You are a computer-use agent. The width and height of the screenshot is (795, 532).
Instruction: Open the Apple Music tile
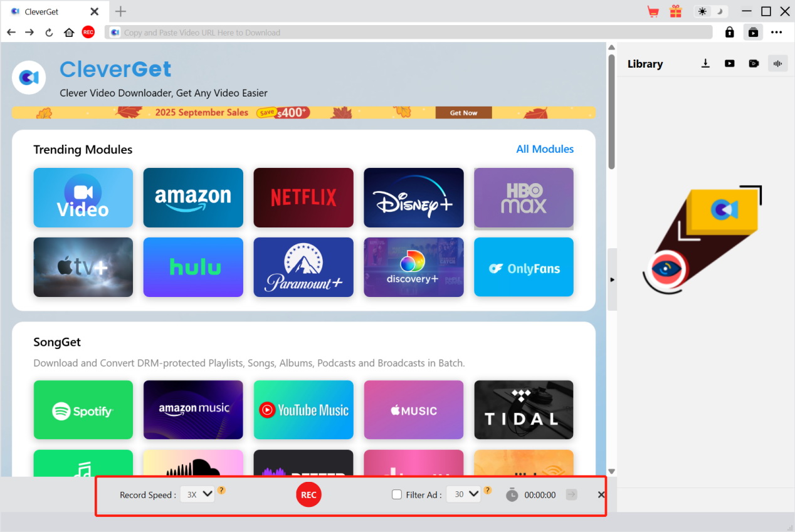[414, 410]
